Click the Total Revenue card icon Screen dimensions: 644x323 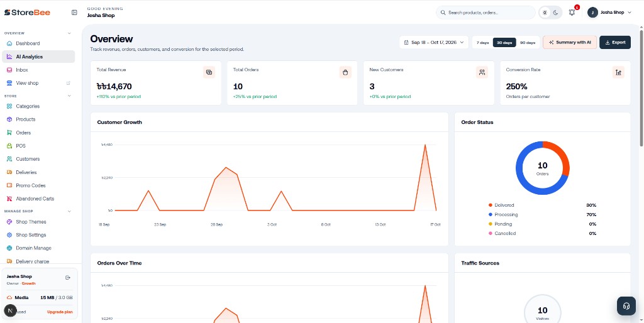point(209,72)
